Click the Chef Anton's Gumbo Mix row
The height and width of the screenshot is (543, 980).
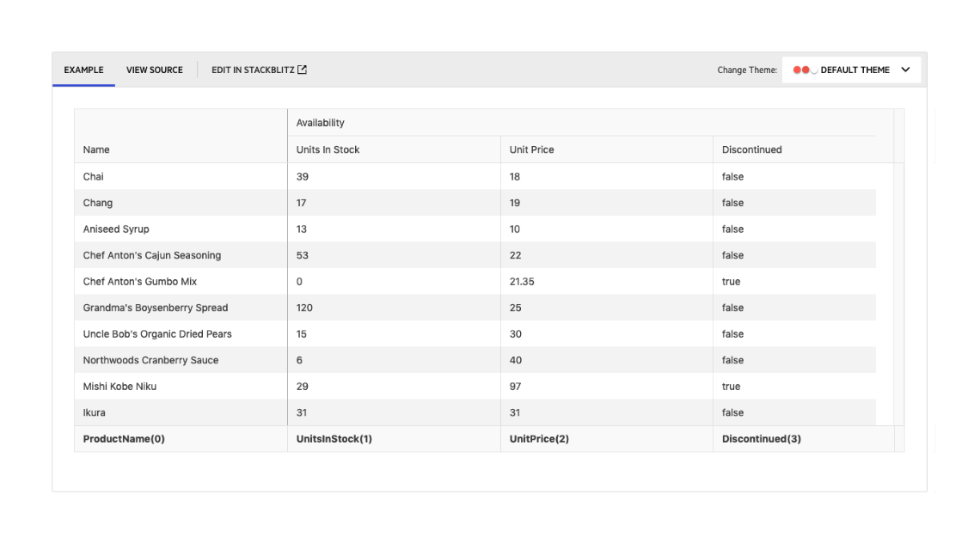[x=172, y=281]
